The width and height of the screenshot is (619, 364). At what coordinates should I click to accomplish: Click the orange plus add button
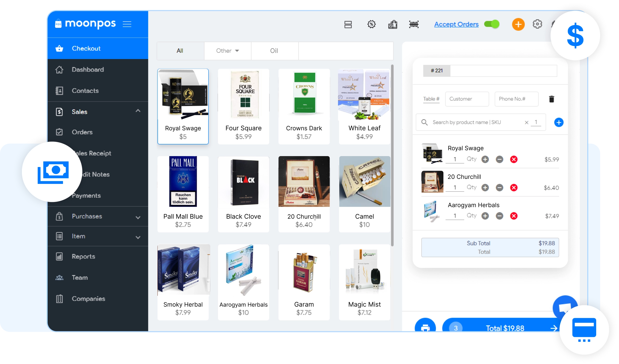click(518, 24)
